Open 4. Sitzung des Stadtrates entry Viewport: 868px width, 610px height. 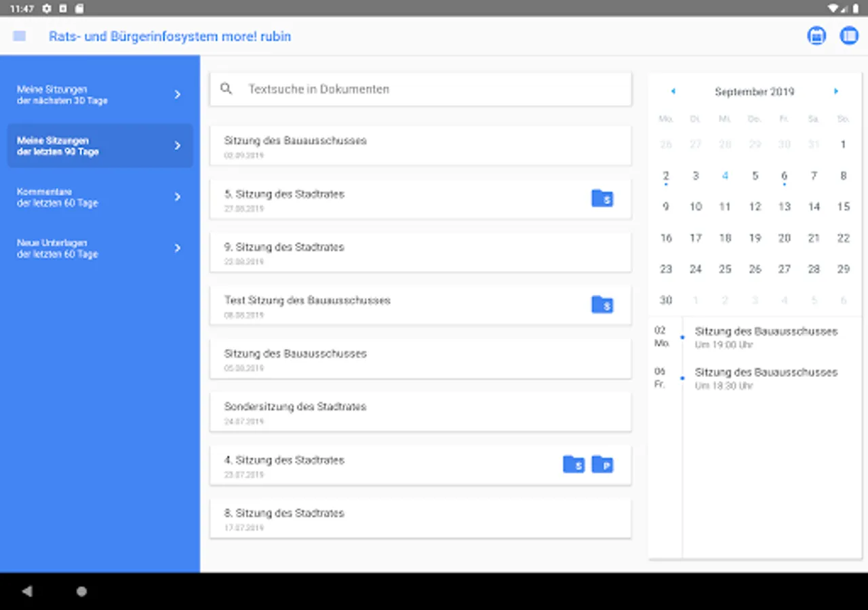[420, 465]
